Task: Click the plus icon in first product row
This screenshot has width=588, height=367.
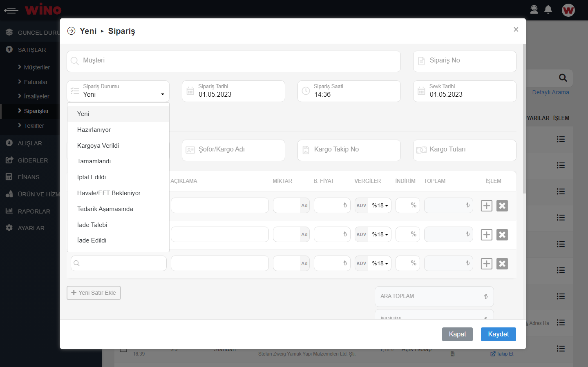Action: pos(486,206)
